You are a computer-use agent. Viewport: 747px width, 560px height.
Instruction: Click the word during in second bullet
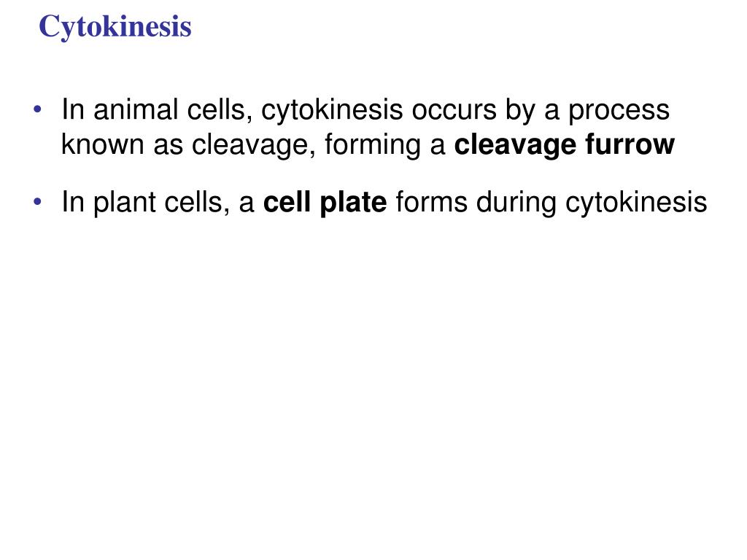tap(516, 203)
